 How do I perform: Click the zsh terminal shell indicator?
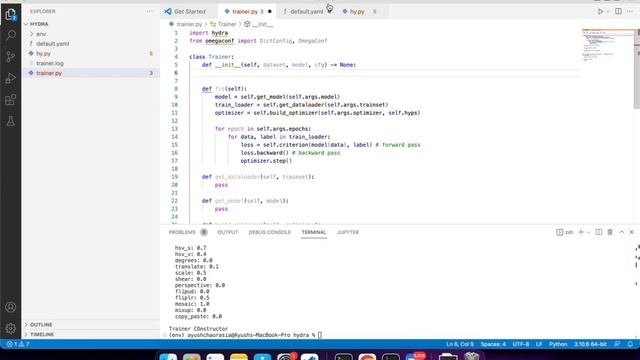pos(565,232)
